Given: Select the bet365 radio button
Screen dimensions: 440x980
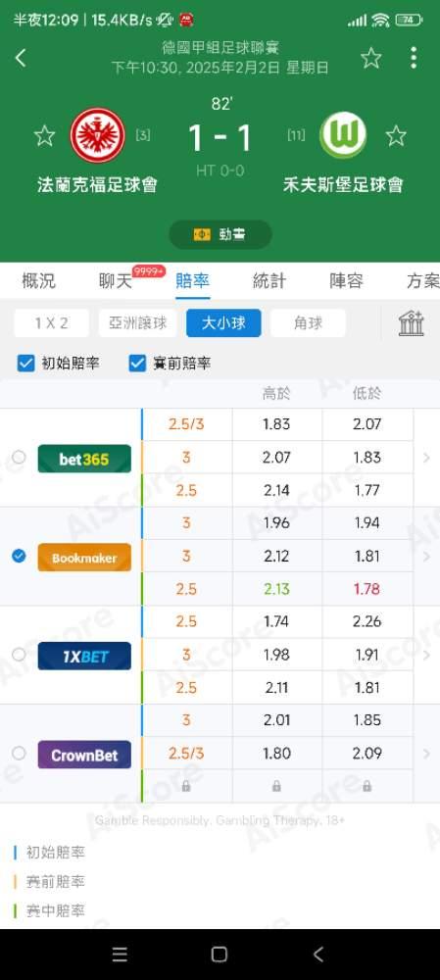Looking at the screenshot, I should pos(20,458).
